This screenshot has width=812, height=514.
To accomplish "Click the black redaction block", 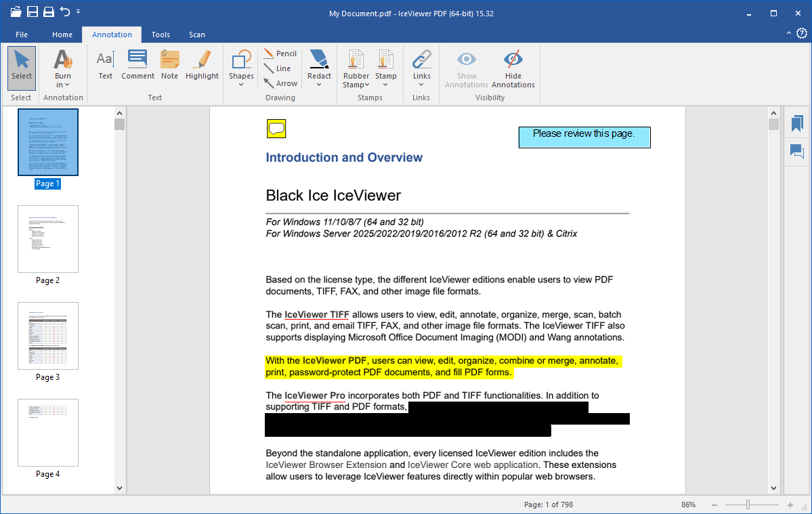I will click(448, 419).
